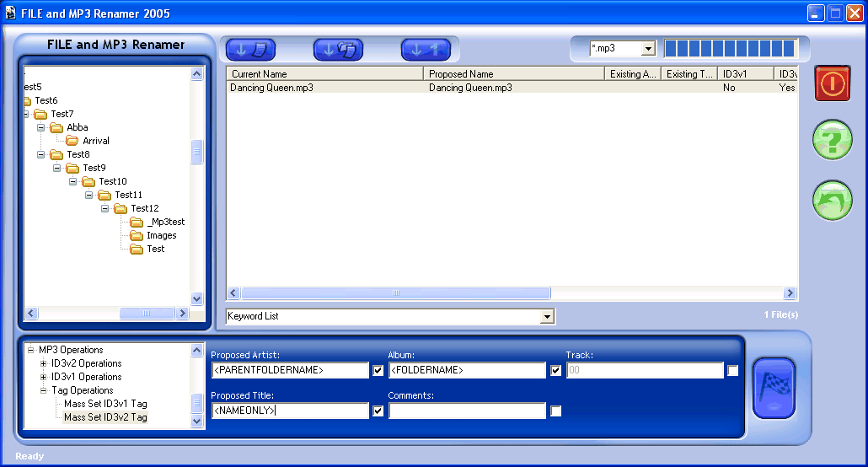
Task: Start the operation with the checkered flag button
Action: (774, 388)
